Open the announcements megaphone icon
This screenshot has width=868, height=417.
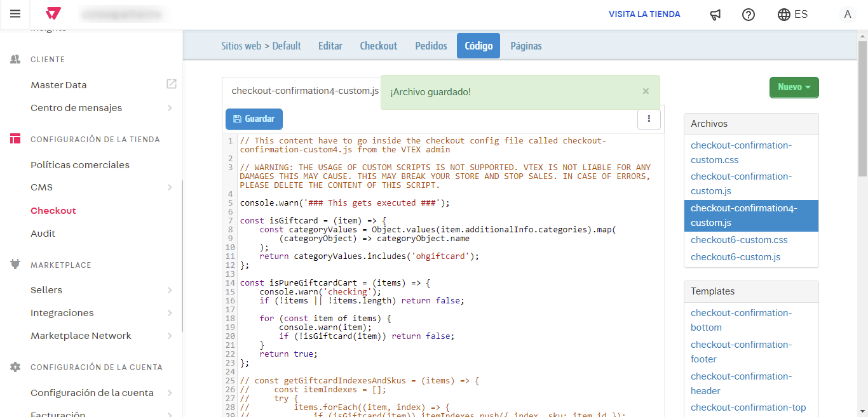click(715, 15)
